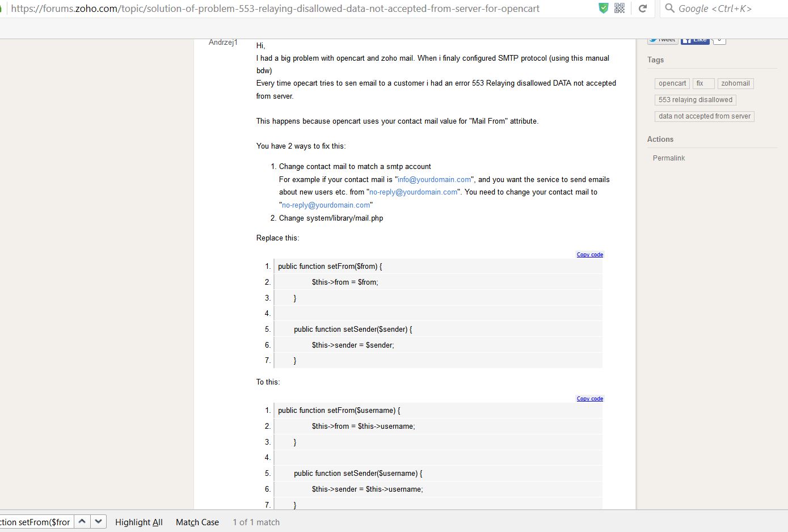Click the 'Actions' sidebar heading
The width and height of the screenshot is (788, 532).
click(660, 140)
